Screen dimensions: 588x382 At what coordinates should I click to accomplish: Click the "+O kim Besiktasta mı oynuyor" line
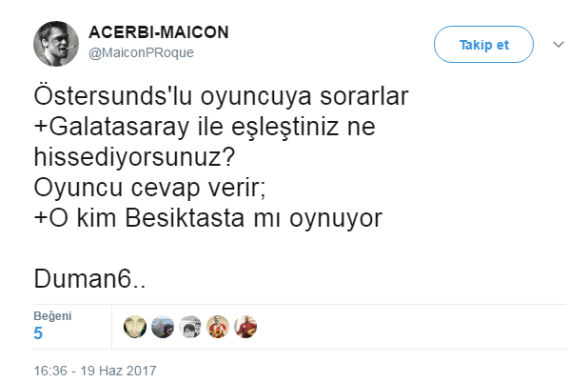(207, 217)
